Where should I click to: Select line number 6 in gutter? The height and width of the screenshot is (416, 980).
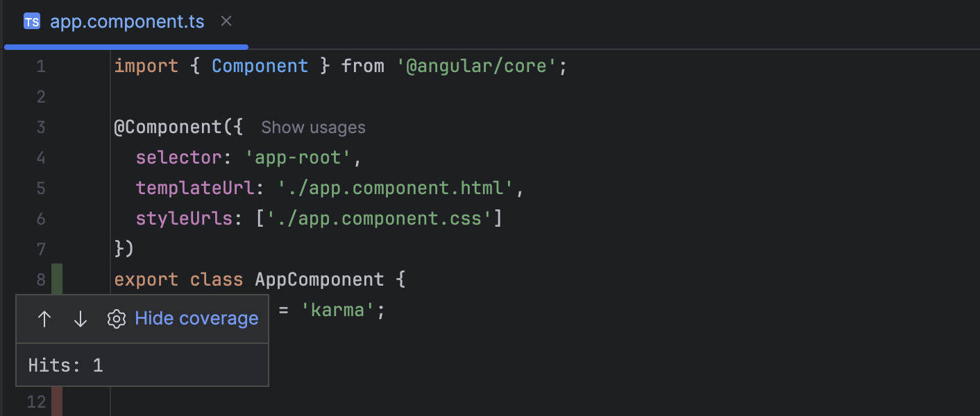click(40, 218)
